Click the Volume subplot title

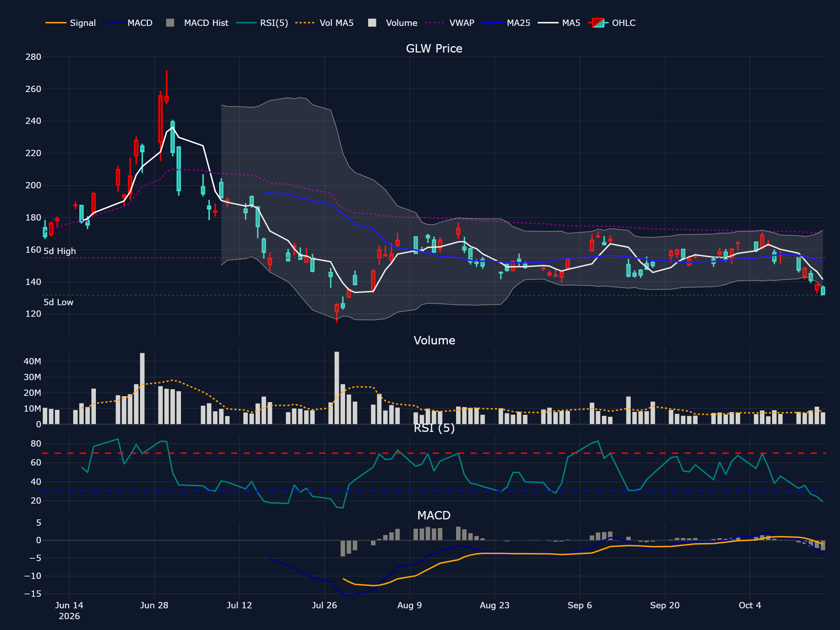coord(434,340)
